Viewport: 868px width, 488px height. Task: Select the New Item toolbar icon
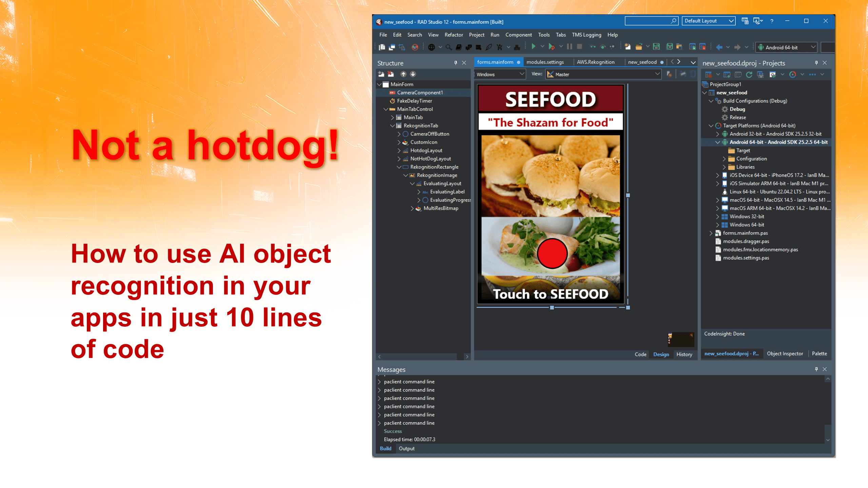tap(381, 47)
